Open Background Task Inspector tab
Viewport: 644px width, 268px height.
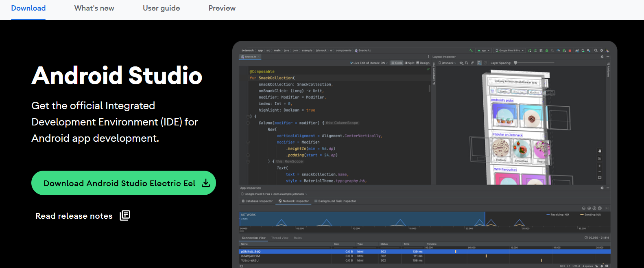point(335,201)
